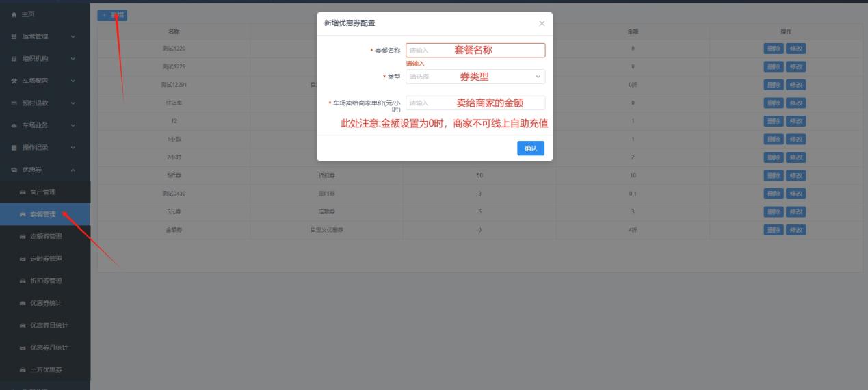
Task: Click 删除 for row 测试1220
Action: (x=774, y=49)
